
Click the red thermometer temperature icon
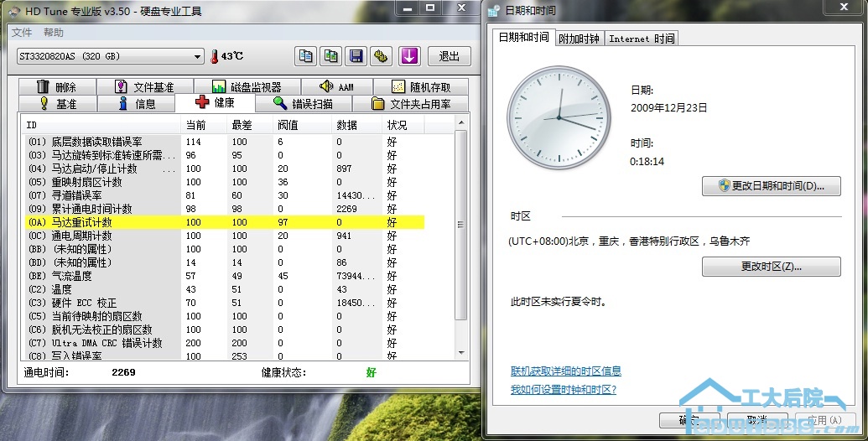214,56
